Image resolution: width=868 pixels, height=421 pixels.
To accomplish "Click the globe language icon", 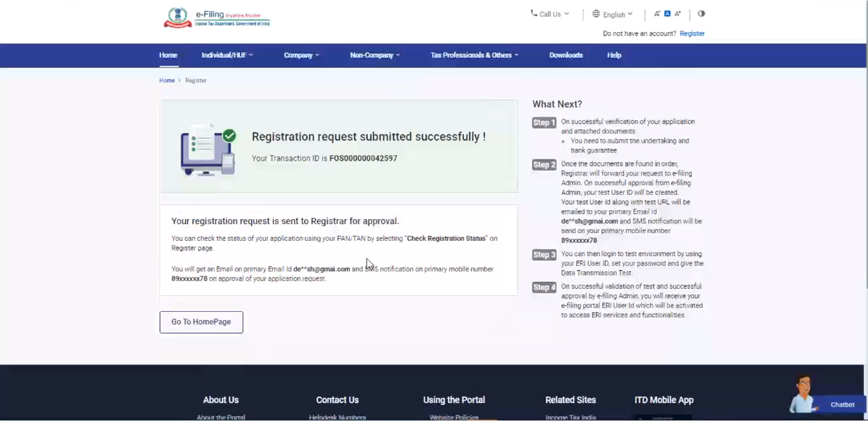I will (x=596, y=14).
